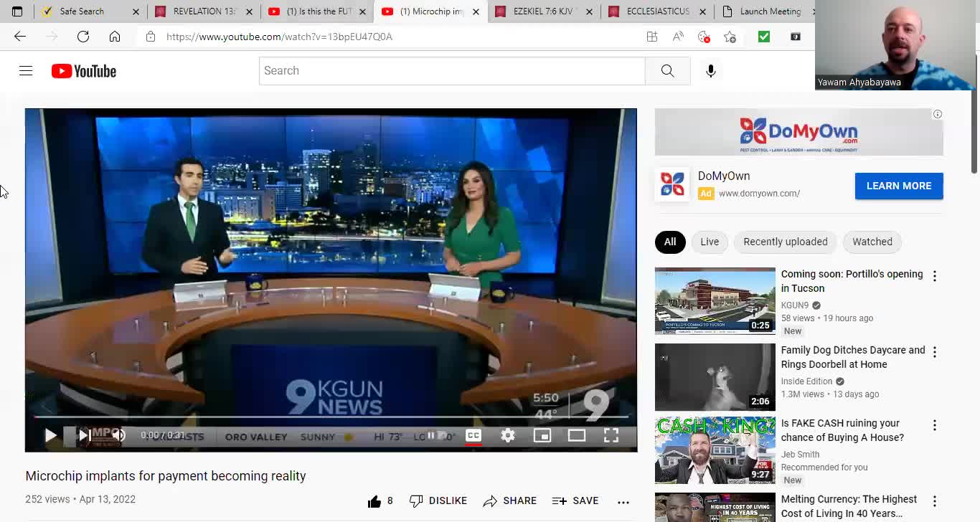The width and height of the screenshot is (980, 522).
Task: Open the apps grid icon in address bar
Action: [x=652, y=37]
